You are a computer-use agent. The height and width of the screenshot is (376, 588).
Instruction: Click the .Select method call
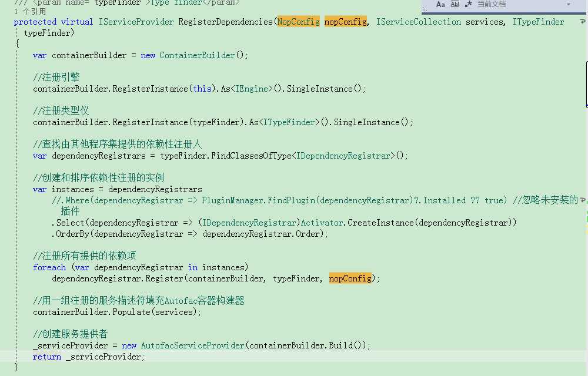click(x=71, y=223)
